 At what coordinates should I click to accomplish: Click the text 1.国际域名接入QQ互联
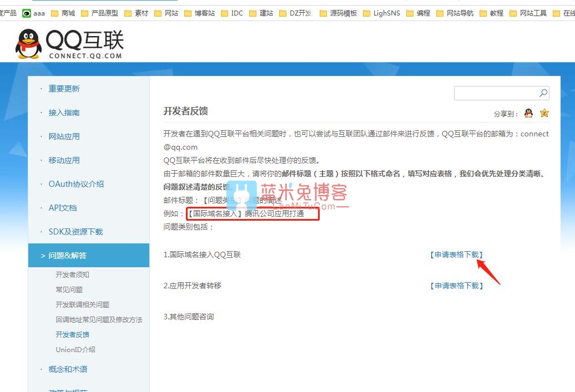coord(202,254)
